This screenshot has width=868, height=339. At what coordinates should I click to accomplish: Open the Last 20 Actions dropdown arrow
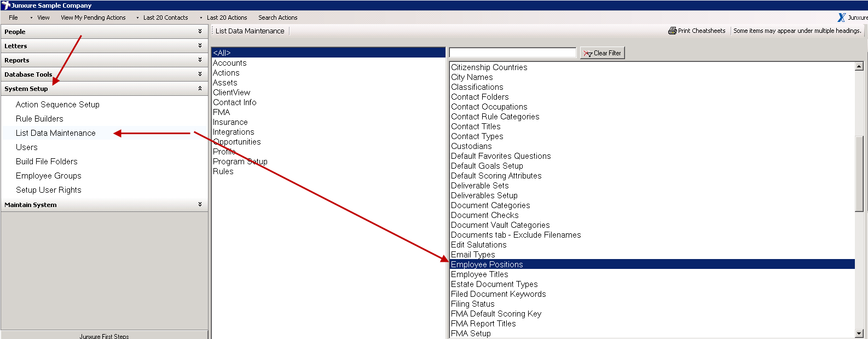201,18
